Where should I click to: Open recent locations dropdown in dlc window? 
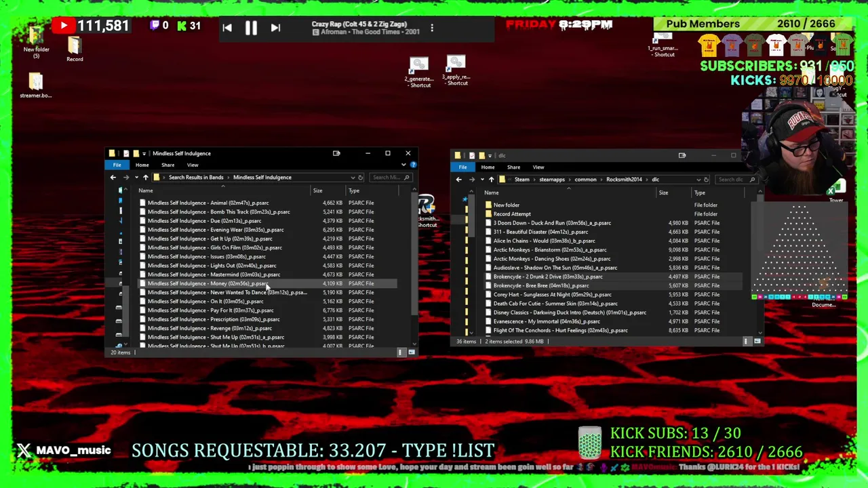(x=481, y=180)
